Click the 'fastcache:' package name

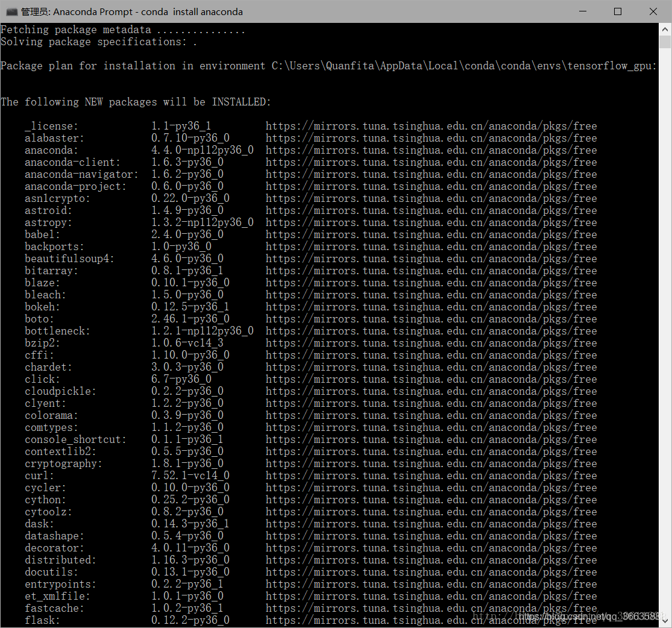click(x=54, y=608)
